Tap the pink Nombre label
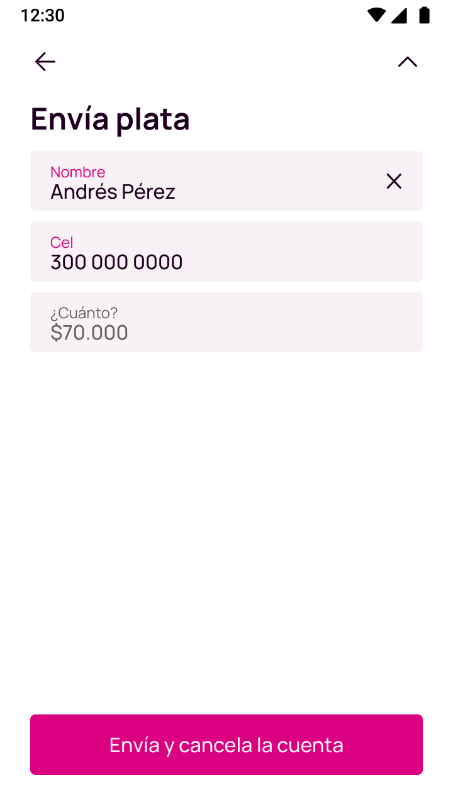Image resolution: width=453 pixels, height=805 pixels. click(78, 172)
